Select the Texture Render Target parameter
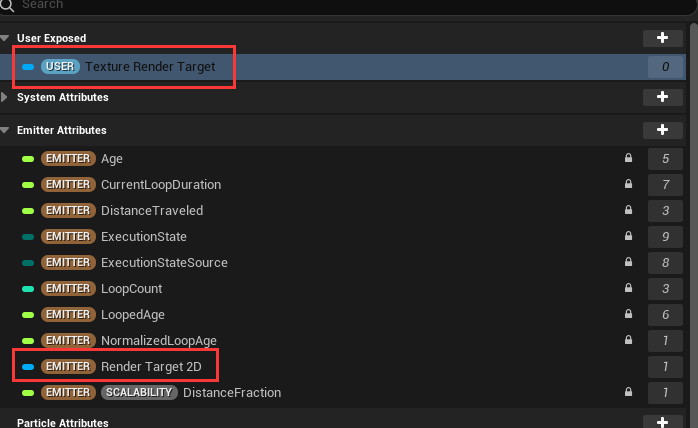Image resolution: width=698 pixels, height=428 pixels. [343, 67]
